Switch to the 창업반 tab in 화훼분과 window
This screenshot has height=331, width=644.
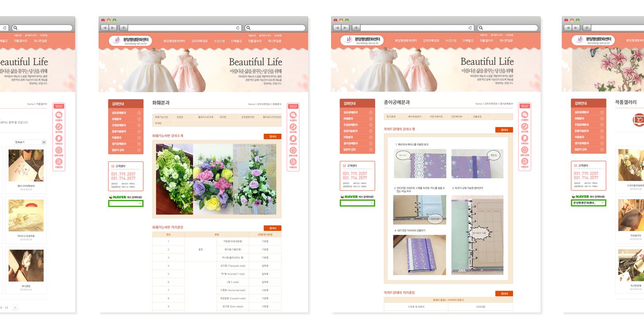[180, 117]
